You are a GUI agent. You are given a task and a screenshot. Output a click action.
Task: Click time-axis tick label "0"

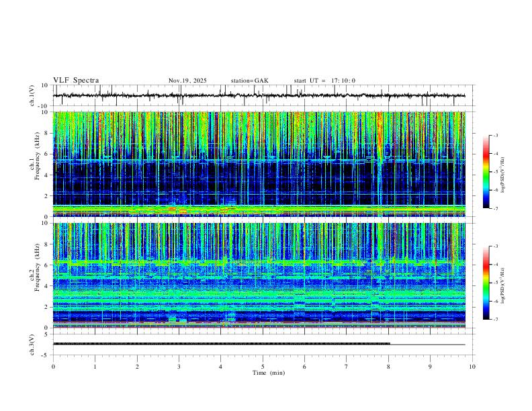(x=53, y=367)
